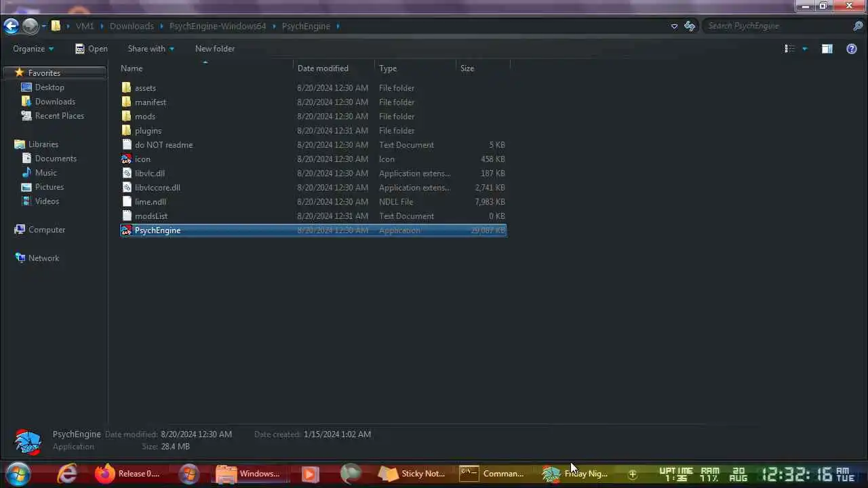Viewport: 868px width, 488px height.
Task: Click the folder icon in the address bar
Action: click(56, 26)
